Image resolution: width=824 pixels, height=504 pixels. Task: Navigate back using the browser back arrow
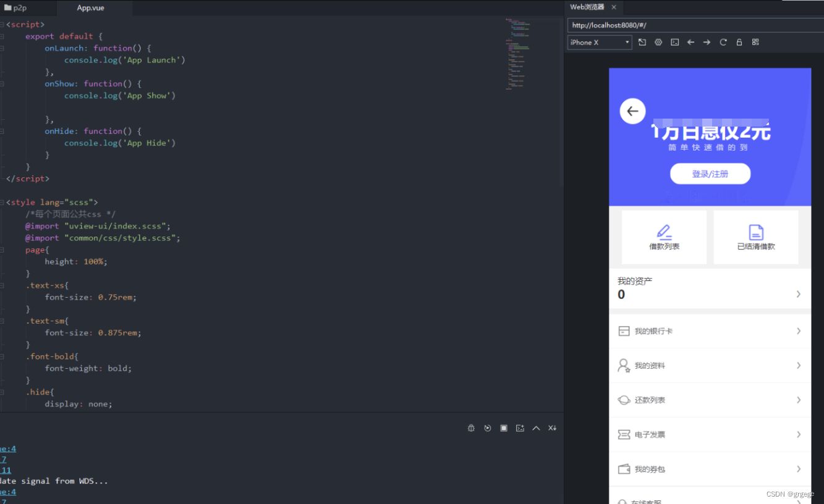pos(690,42)
